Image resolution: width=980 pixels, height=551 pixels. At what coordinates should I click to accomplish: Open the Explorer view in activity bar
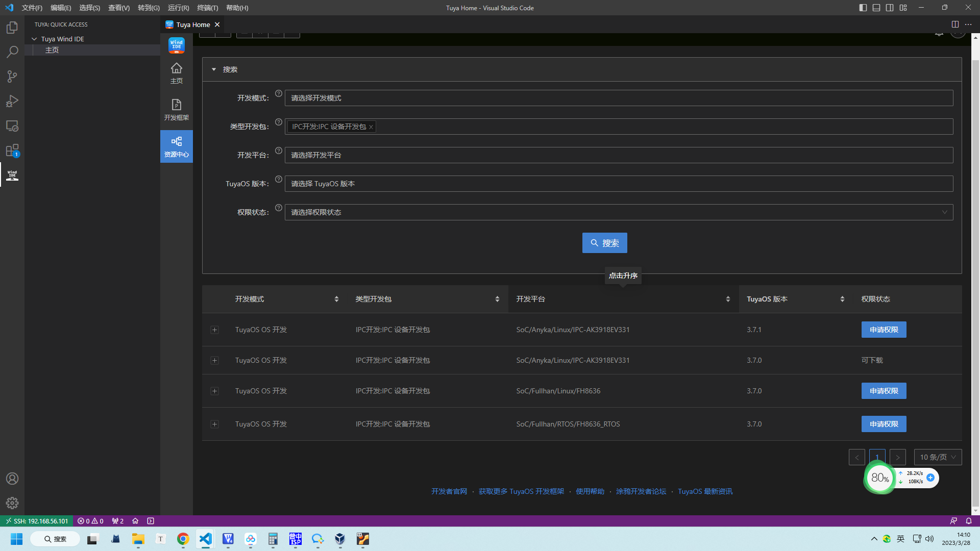[x=12, y=27]
